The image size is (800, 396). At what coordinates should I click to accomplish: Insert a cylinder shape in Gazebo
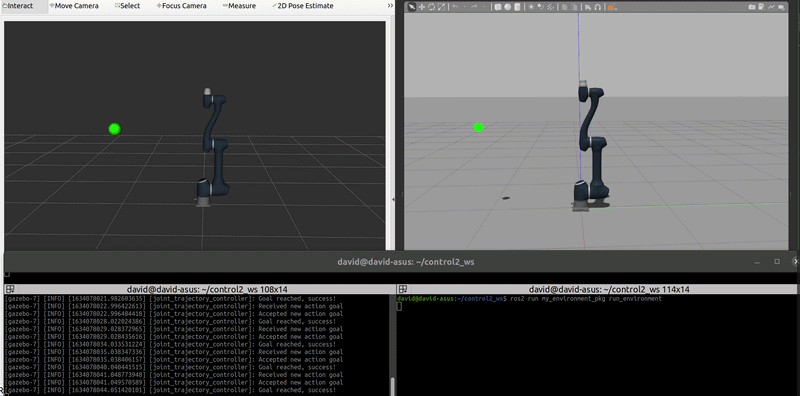[518, 7]
